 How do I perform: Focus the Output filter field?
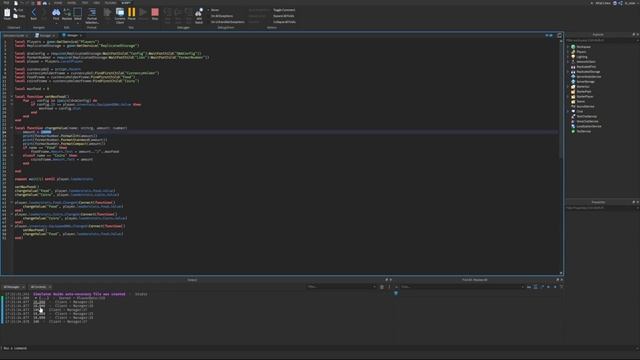pyautogui.click(x=342, y=287)
